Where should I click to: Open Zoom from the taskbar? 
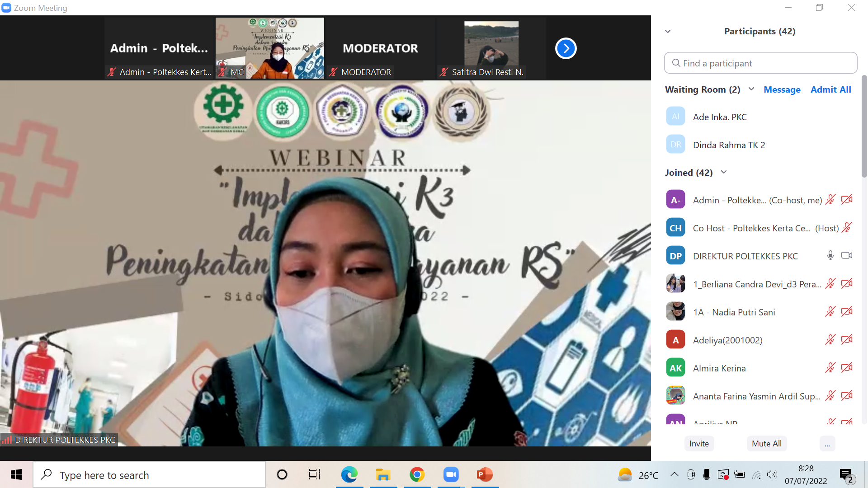click(451, 474)
